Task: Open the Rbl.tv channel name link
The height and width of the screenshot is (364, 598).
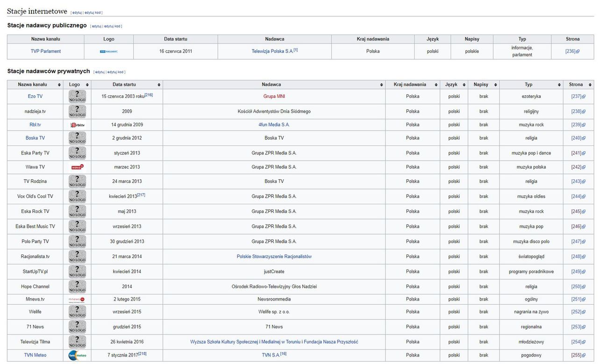Action: pos(35,125)
